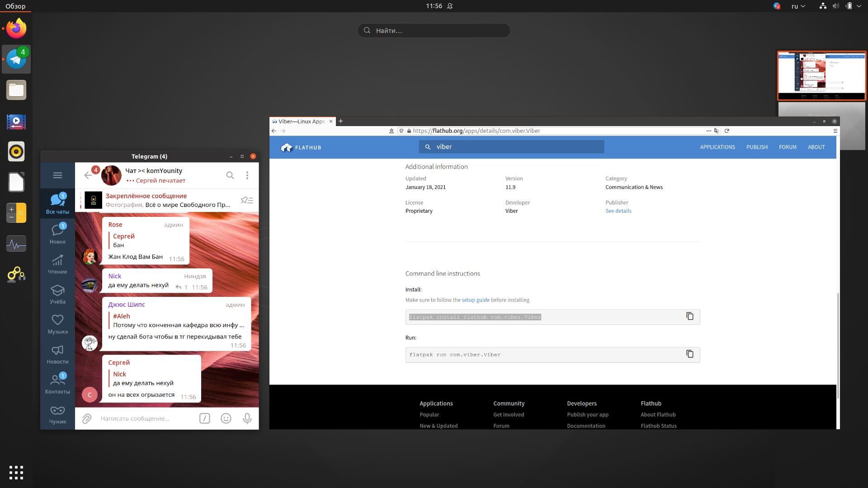
Task: Click Rose's avatar in chat
Action: (90, 256)
